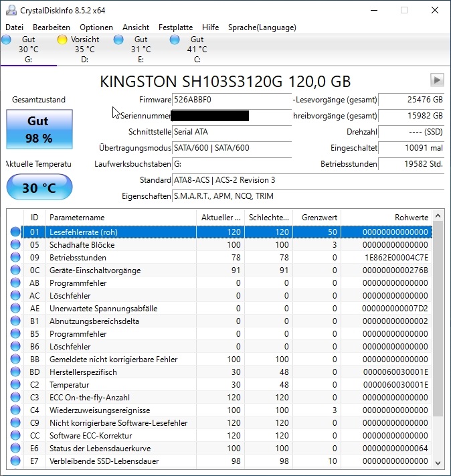Click status orb for attribute AC Löschfehler

tap(15, 296)
